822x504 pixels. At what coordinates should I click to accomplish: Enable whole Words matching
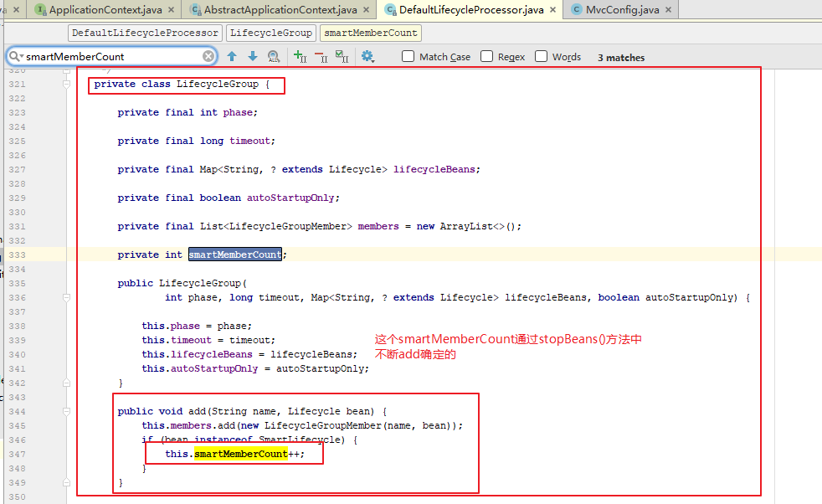click(x=541, y=56)
